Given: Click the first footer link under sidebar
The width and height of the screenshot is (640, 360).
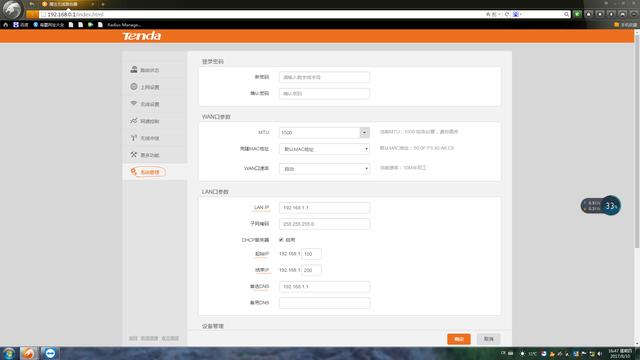Looking at the screenshot, I should pos(133,338).
